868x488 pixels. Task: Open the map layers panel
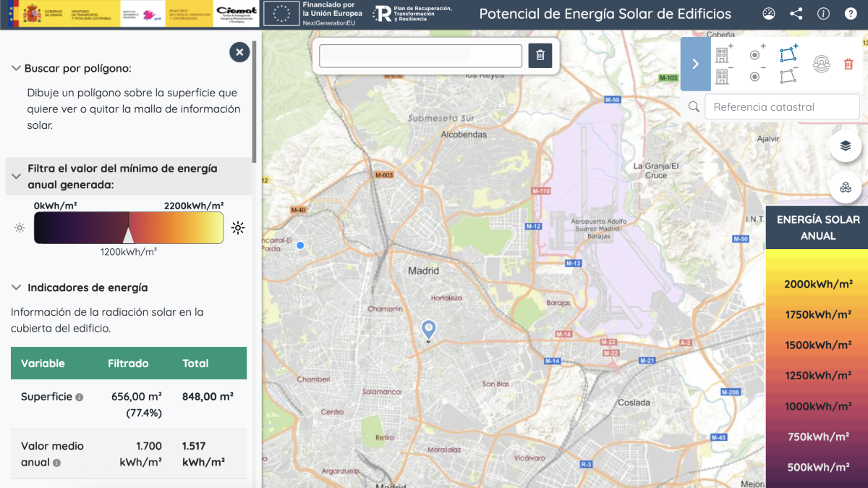[846, 146]
